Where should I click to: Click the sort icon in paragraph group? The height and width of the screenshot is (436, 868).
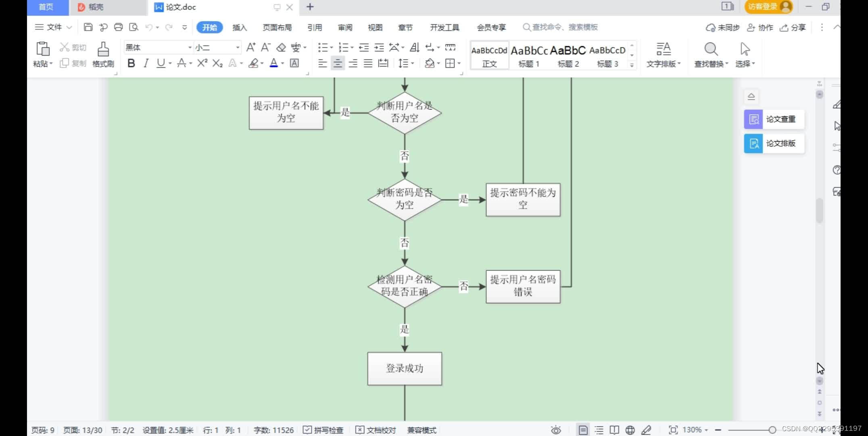415,47
